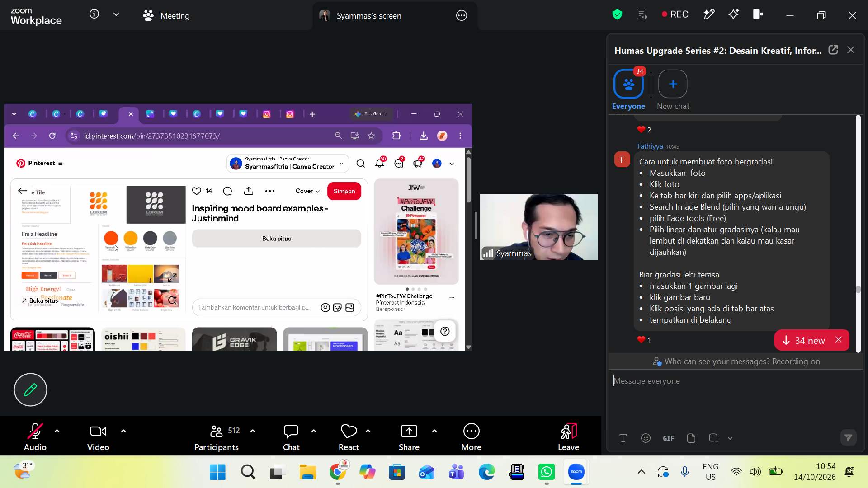Pop out the chat window
Image resolution: width=868 pixels, height=488 pixels.
(x=833, y=50)
